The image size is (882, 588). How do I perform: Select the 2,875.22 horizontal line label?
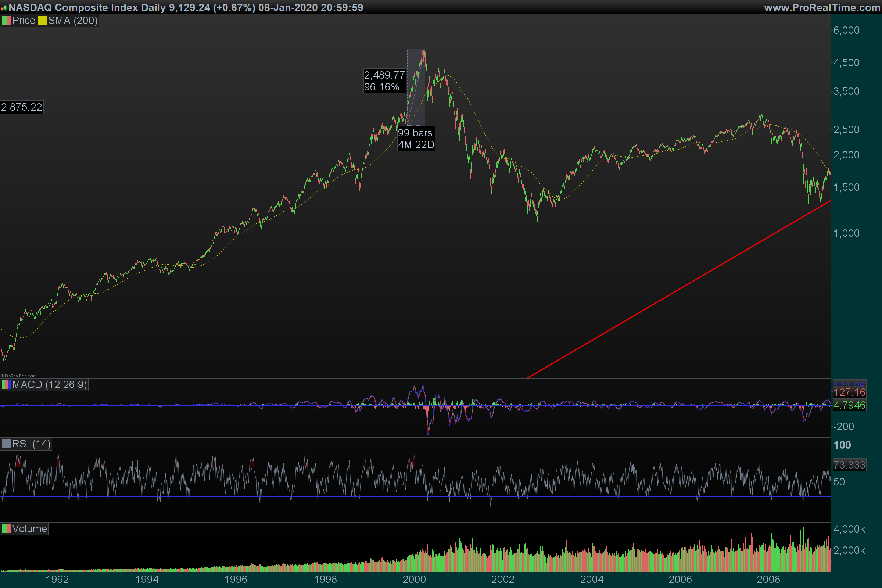point(21,107)
